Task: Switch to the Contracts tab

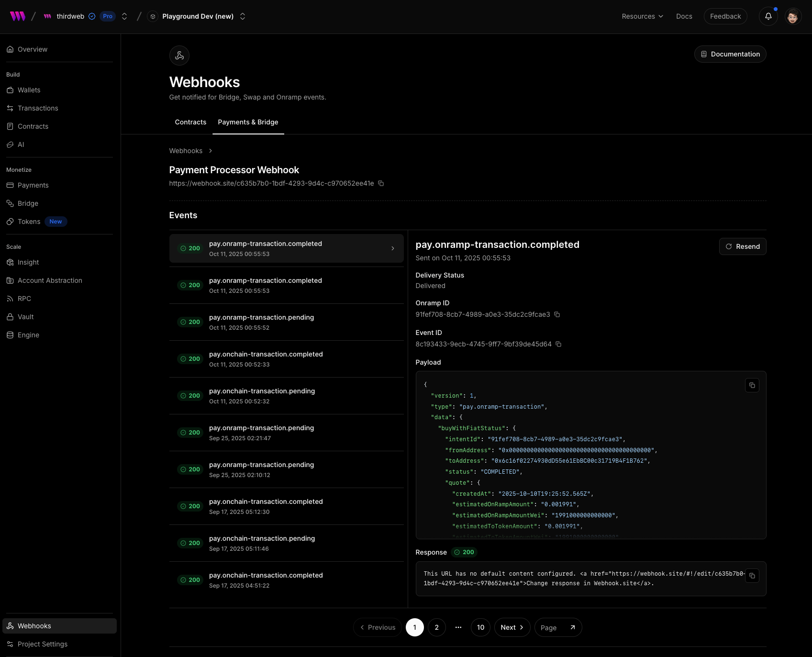Action: pos(190,122)
